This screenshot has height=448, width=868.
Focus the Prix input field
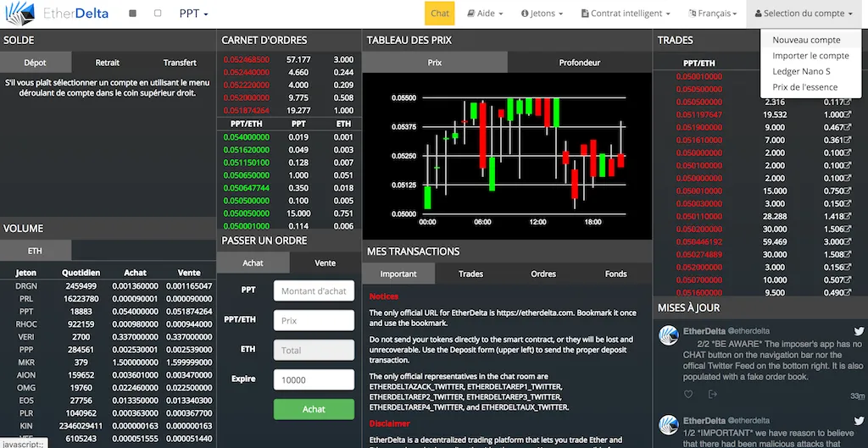click(x=314, y=320)
